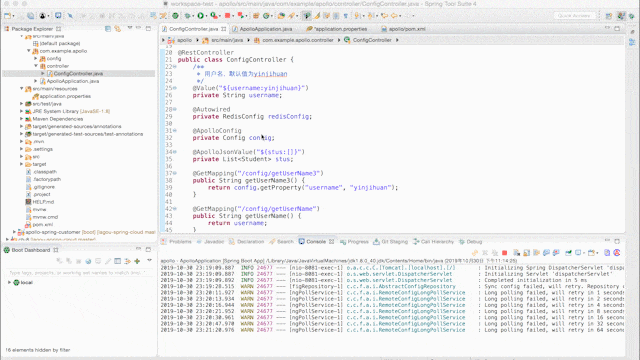Select ConfigController.java in Package Explorer
This screenshot has height=360, width=640.
coord(78,73)
